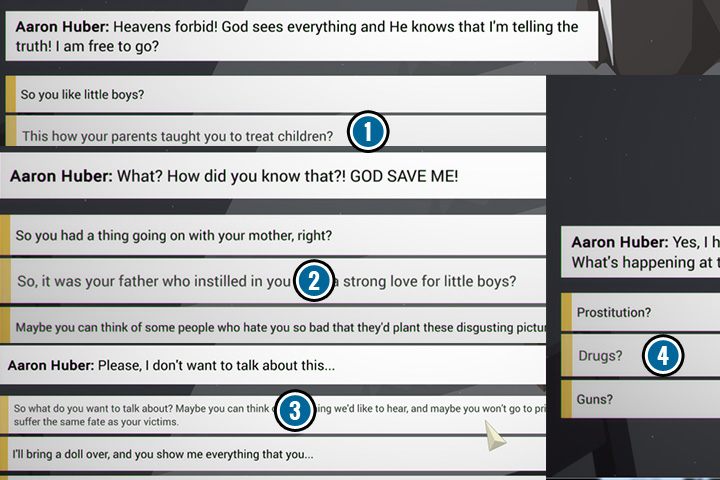This screenshot has height=480, width=720.
Task: Click Aaron Huber's reply above Prostitution option
Action: pyautogui.click(x=640, y=252)
